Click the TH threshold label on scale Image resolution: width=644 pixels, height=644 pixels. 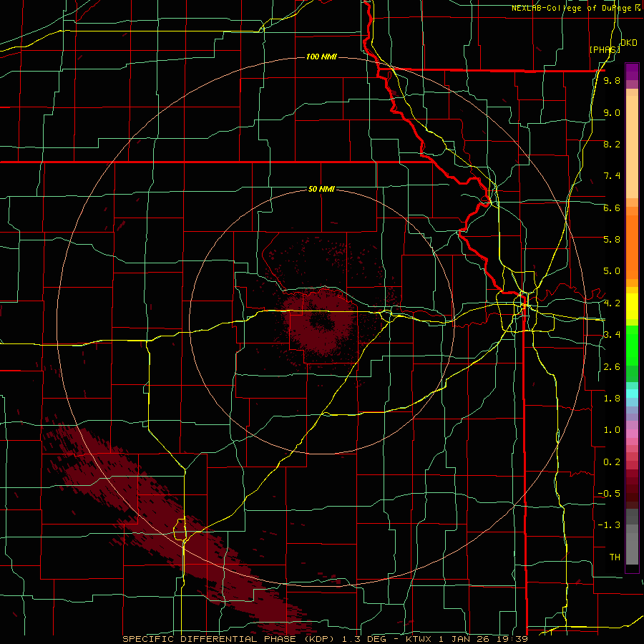[615, 557]
